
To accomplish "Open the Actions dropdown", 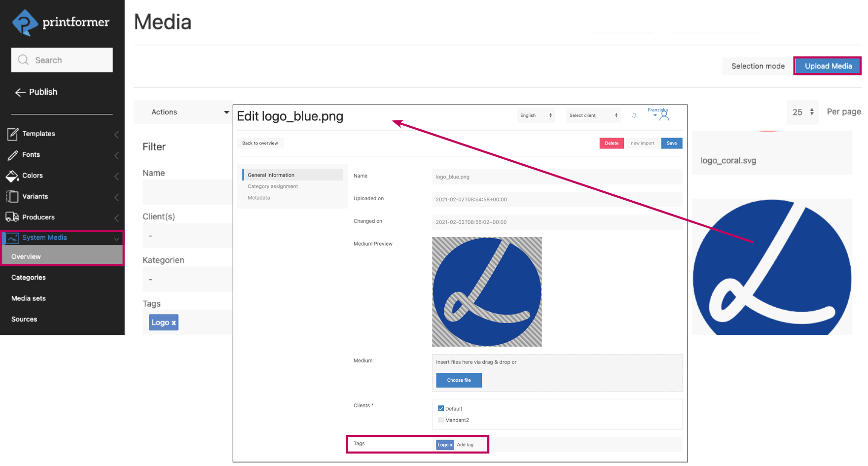I will point(183,112).
